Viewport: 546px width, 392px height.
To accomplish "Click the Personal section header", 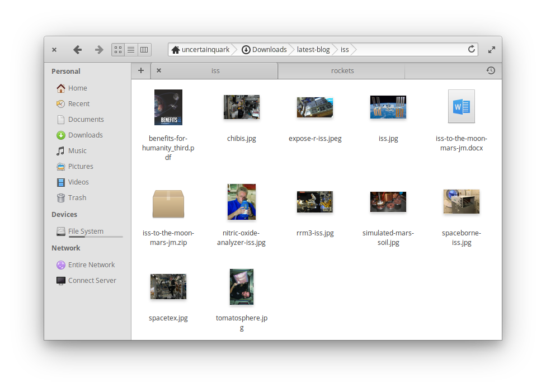I will pos(66,72).
